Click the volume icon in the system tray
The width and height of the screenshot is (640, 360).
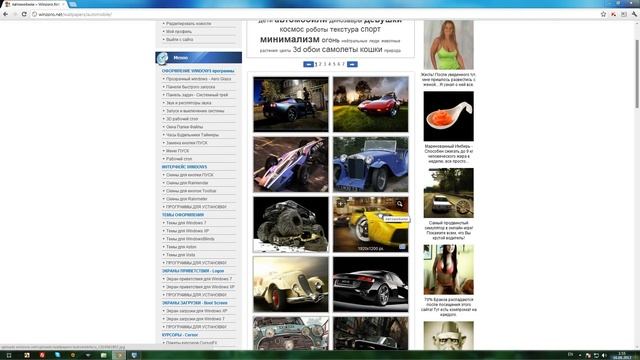pos(604,356)
